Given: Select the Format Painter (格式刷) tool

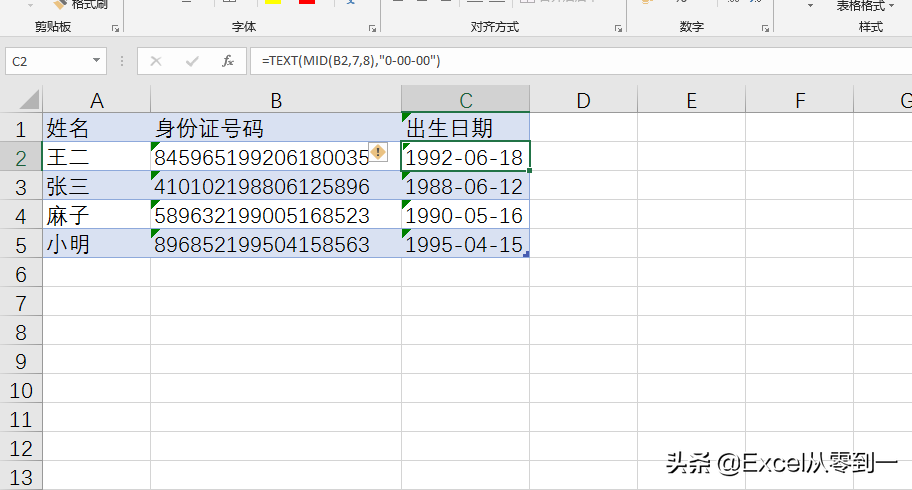Looking at the screenshot, I should coord(81,5).
